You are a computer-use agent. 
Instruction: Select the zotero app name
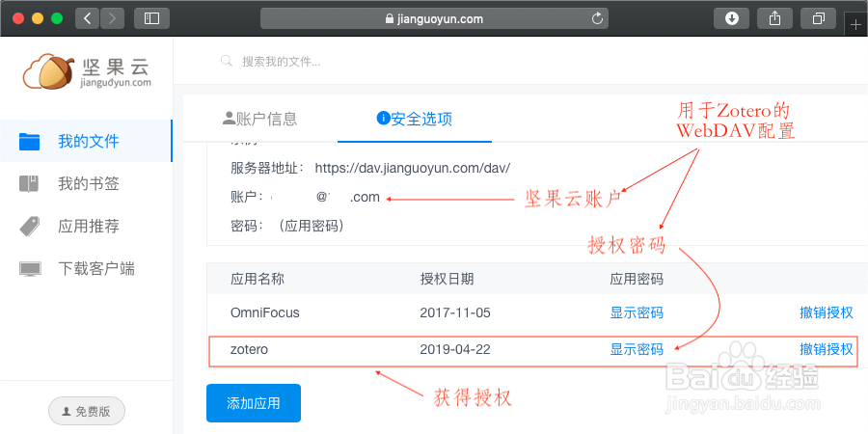tap(249, 349)
